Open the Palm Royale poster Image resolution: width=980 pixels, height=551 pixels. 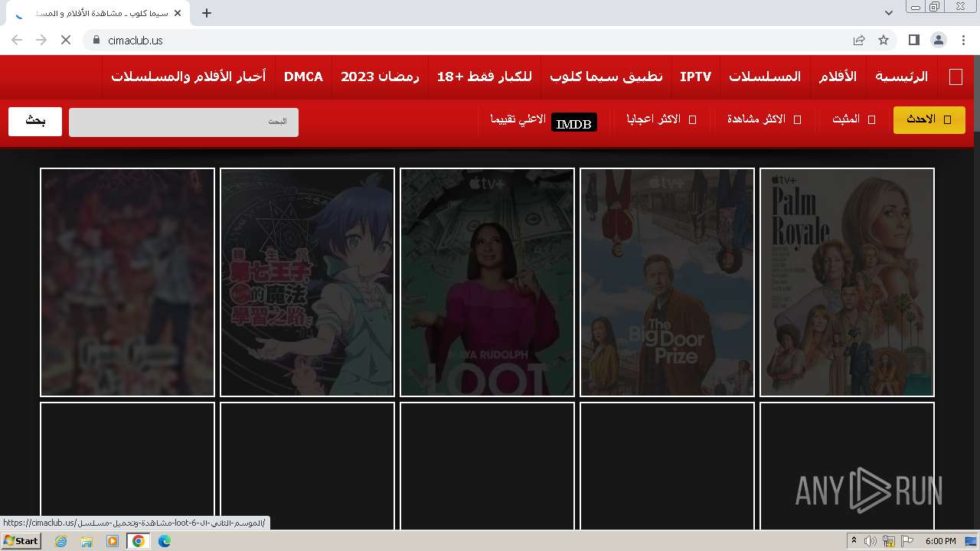(x=847, y=282)
